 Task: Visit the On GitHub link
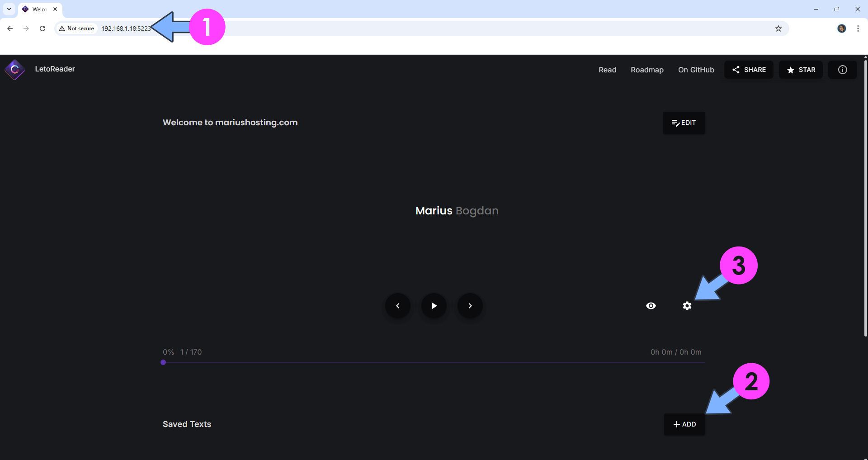(x=696, y=70)
